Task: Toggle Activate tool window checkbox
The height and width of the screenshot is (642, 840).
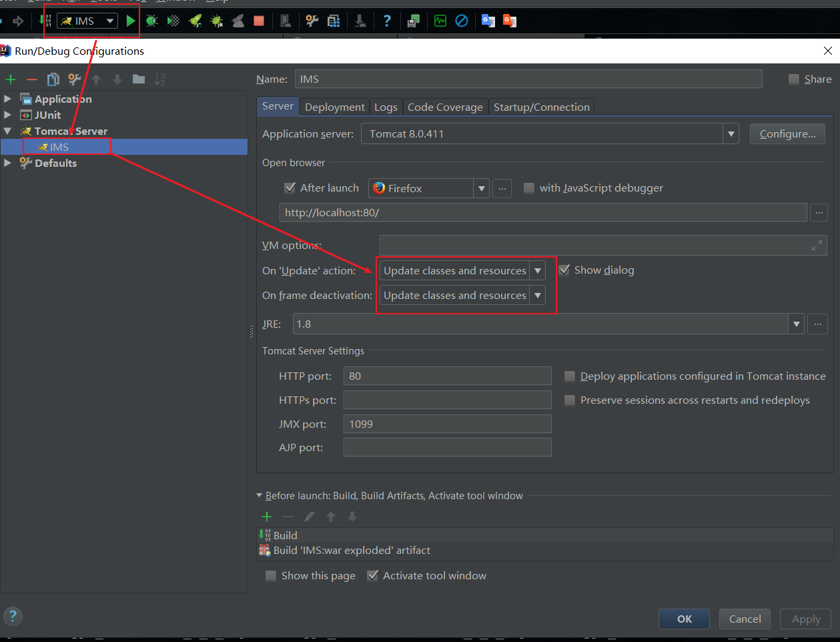Action: (373, 576)
